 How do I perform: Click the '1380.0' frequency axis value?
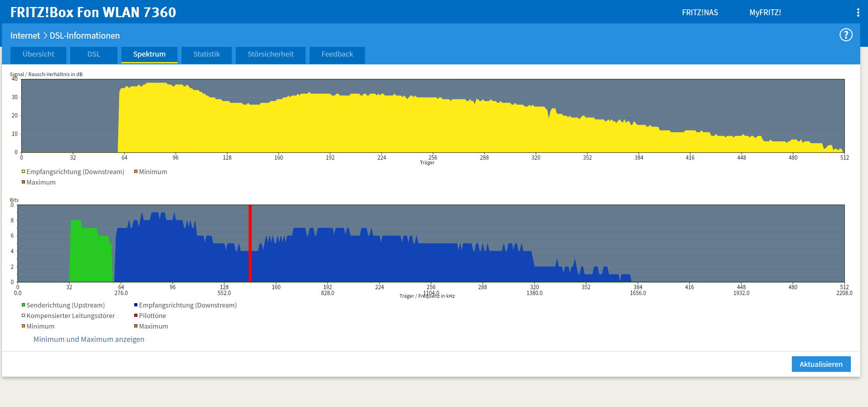[534, 293]
